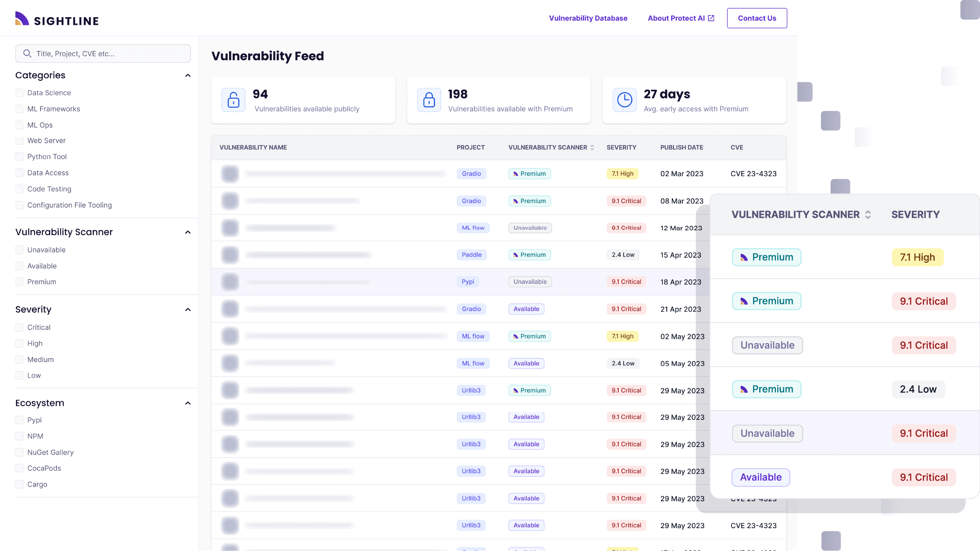Image resolution: width=980 pixels, height=551 pixels.
Task: Click the sort arrows on Vulnerability Scanner column
Action: click(x=592, y=147)
